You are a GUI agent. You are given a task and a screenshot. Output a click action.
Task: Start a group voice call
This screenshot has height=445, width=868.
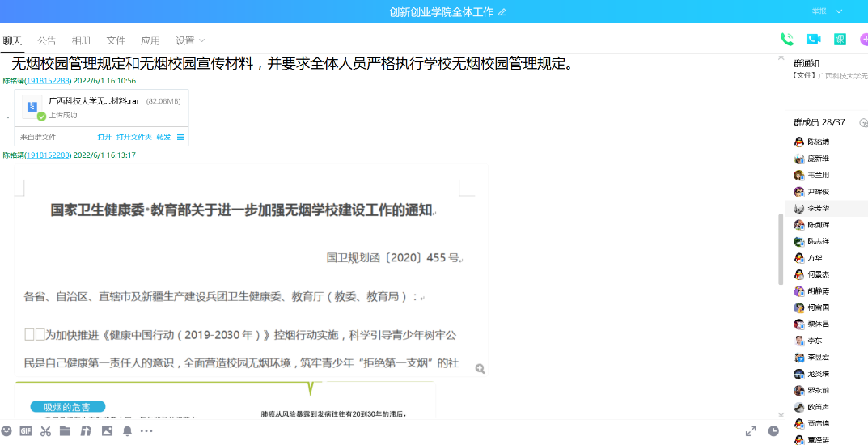[x=786, y=39]
